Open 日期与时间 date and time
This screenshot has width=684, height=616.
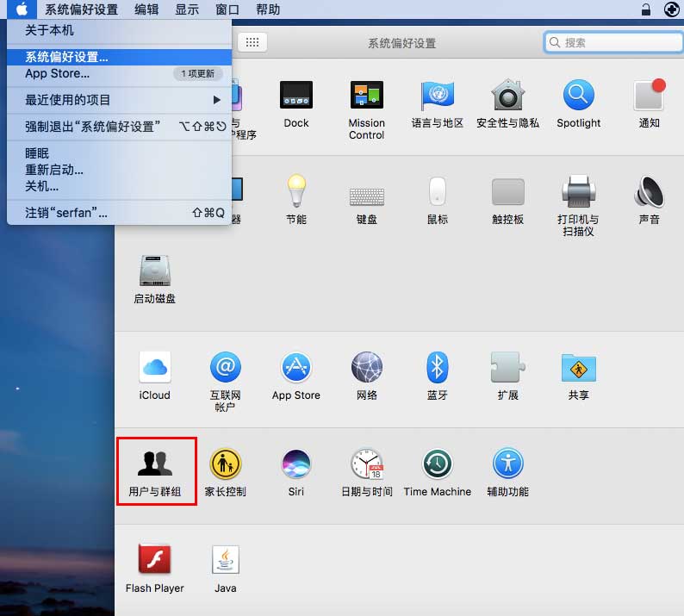(x=366, y=464)
